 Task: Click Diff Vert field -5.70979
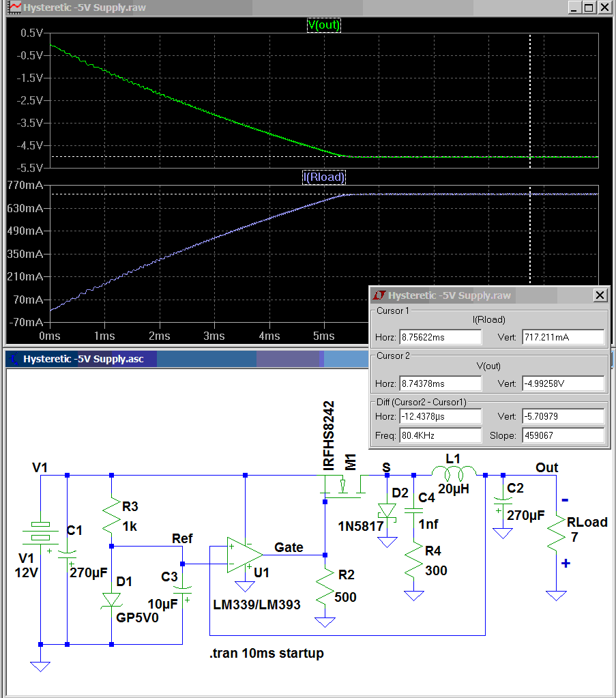point(563,416)
